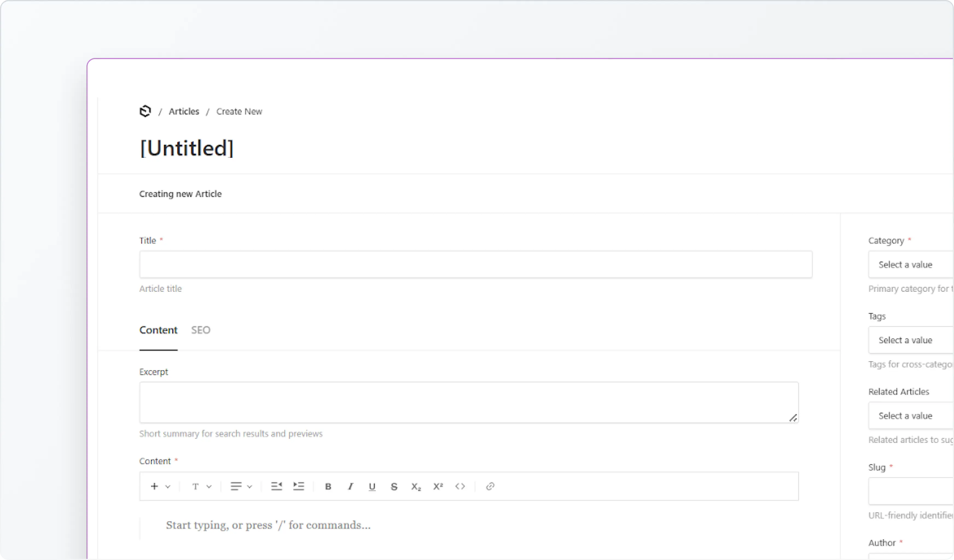Insert a code block
This screenshot has height=560, width=954.
tap(460, 486)
